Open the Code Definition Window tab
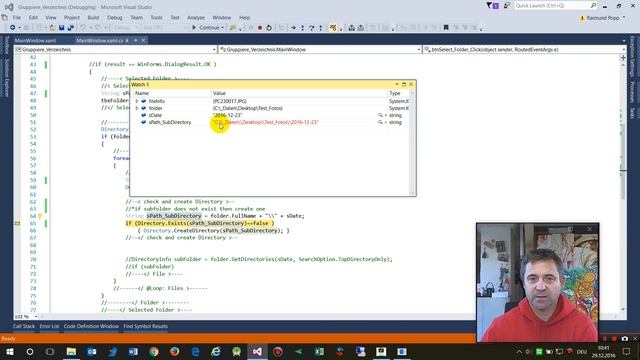The image size is (640, 360). 91,326
